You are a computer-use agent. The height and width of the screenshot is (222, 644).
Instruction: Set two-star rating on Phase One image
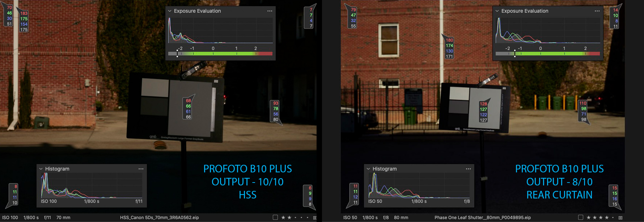(x=594, y=218)
